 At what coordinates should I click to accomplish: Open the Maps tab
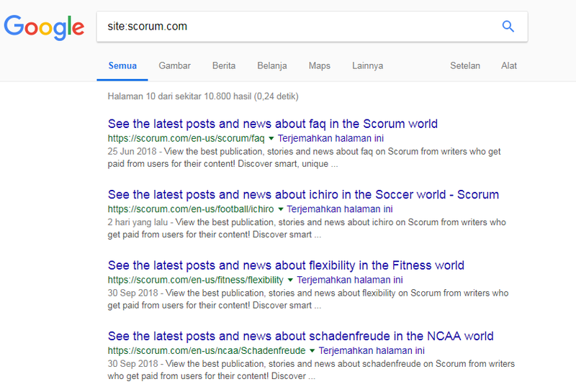319,65
